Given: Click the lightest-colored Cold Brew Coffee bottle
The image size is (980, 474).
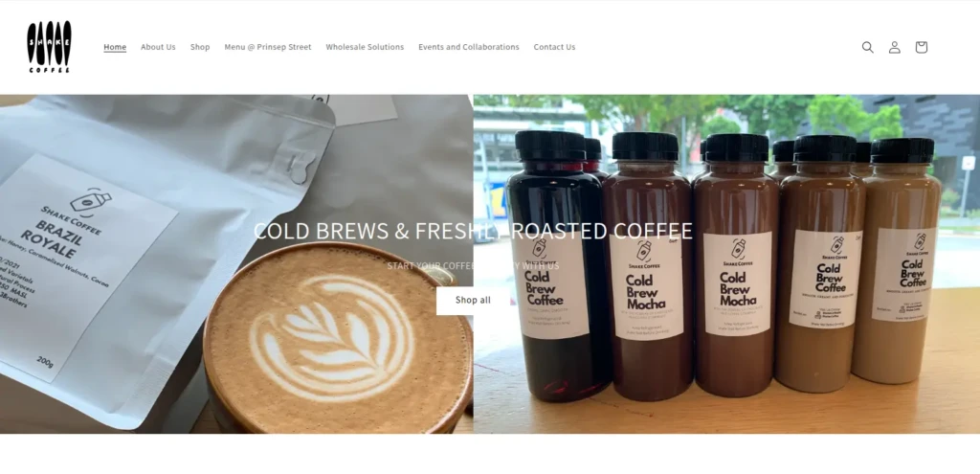Looking at the screenshot, I should point(896,260).
